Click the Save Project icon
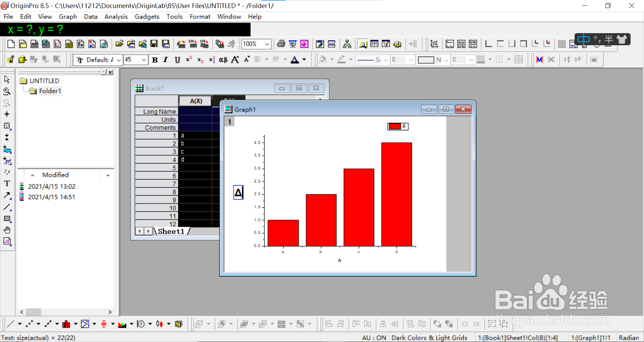The width and height of the screenshot is (644, 342). click(154, 44)
